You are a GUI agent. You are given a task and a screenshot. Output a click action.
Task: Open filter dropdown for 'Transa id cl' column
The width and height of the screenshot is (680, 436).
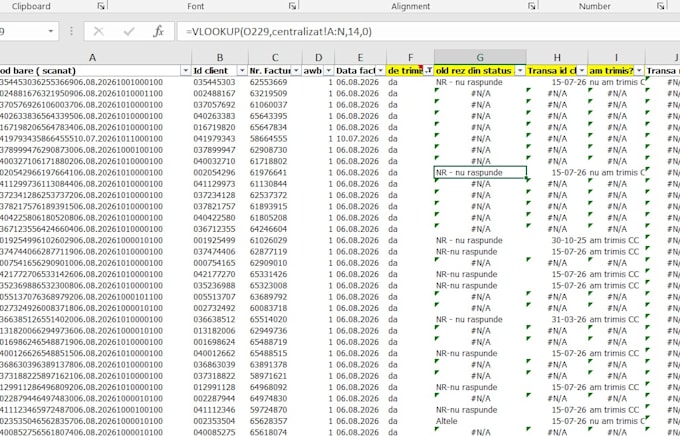coord(582,71)
